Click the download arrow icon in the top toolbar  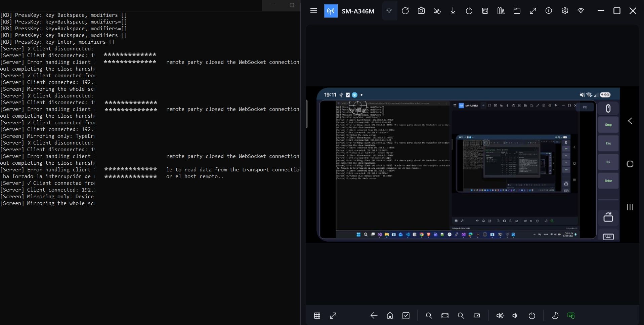(453, 11)
